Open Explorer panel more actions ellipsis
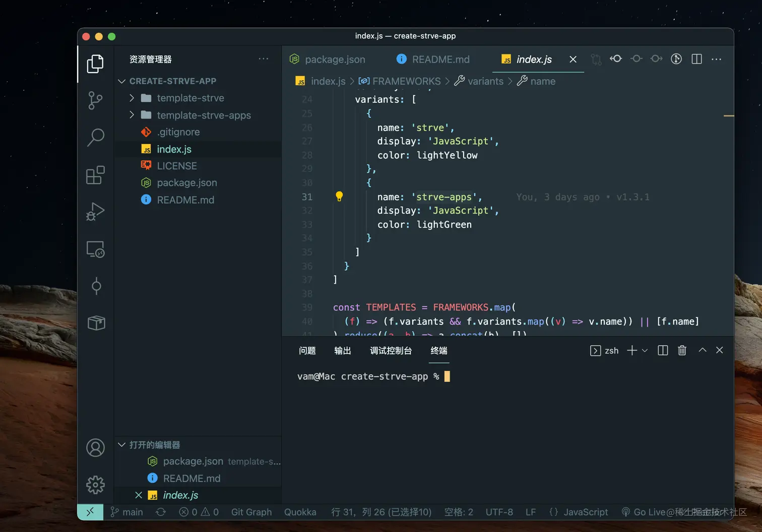The width and height of the screenshot is (762, 532). (x=264, y=59)
